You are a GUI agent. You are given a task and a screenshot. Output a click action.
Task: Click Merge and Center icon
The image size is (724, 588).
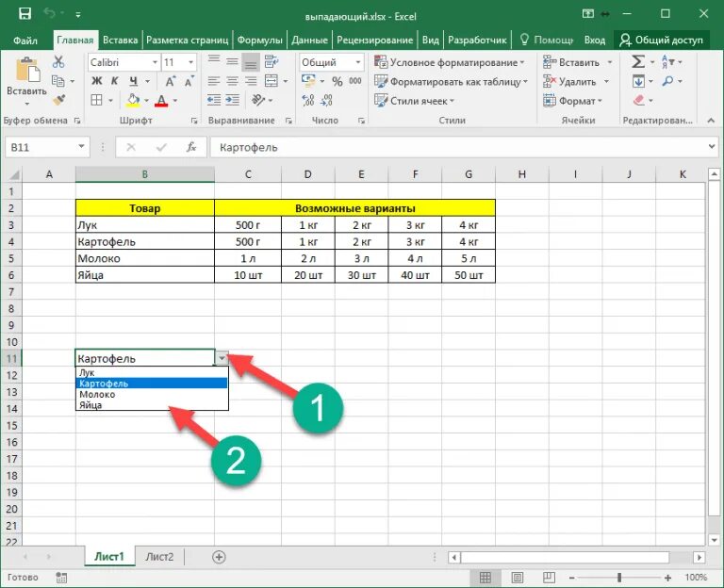pyautogui.click(x=271, y=81)
